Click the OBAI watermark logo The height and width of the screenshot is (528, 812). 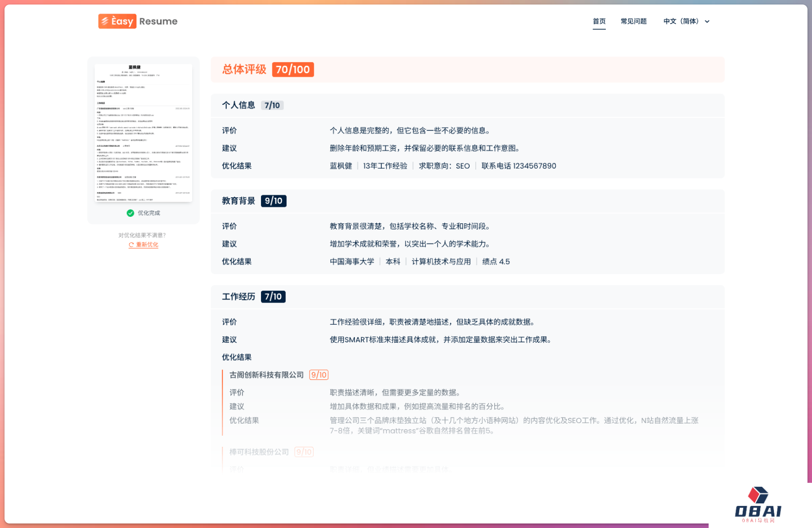(x=758, y=505)
